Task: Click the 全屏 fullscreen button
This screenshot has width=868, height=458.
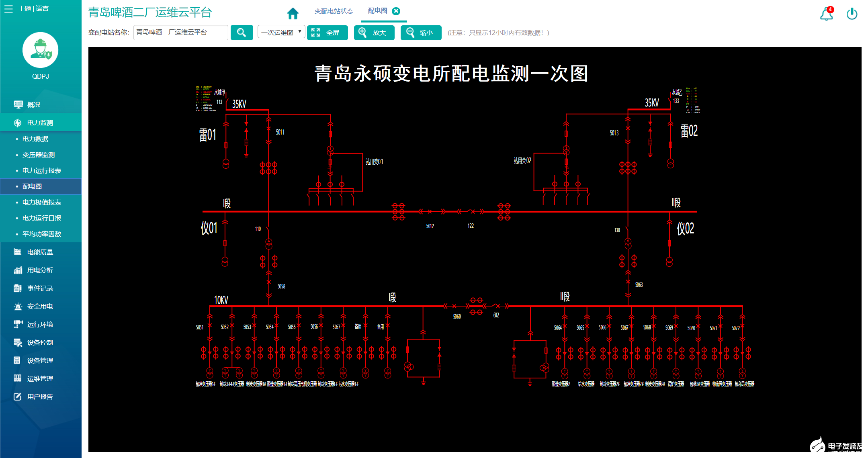Action: tap(327, 33)
